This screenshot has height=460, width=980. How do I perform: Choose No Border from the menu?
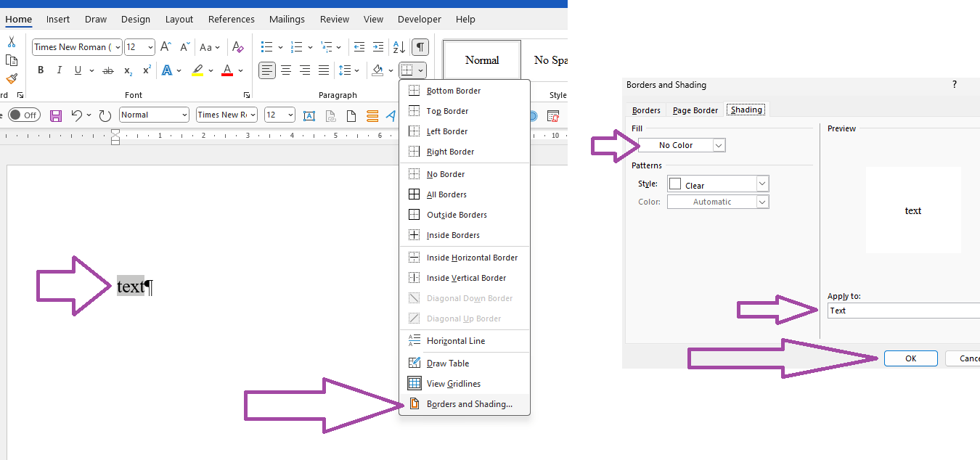pos(465,174)
